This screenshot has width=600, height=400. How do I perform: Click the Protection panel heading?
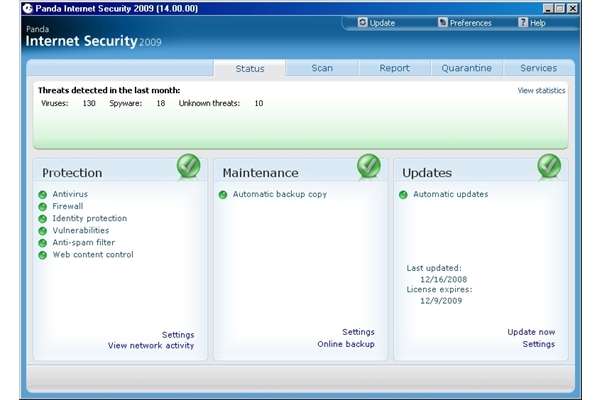tap(72, 173)
